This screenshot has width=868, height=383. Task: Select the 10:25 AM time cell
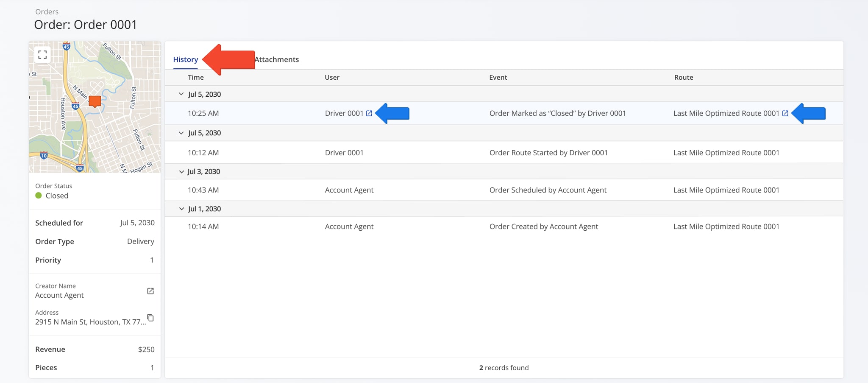(203, 113)
